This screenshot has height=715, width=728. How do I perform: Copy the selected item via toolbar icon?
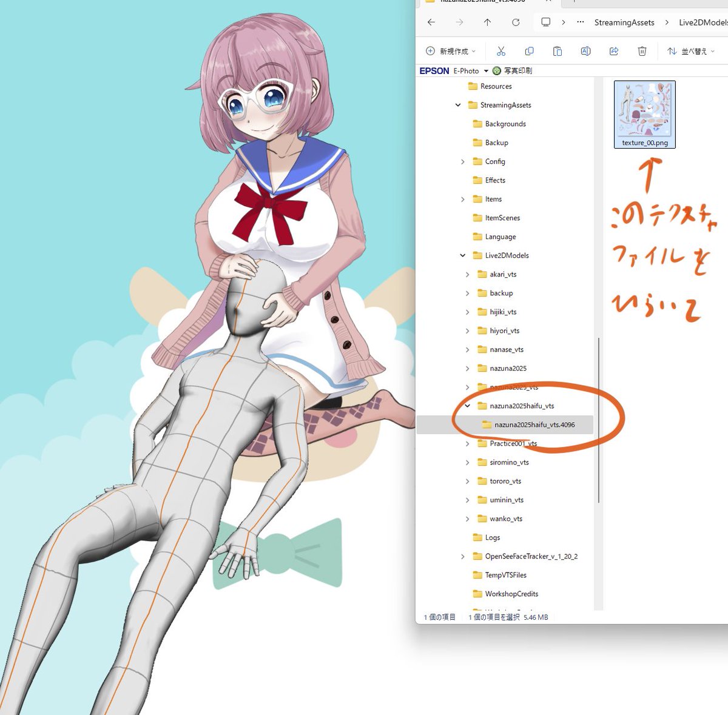tap(529, 51)
